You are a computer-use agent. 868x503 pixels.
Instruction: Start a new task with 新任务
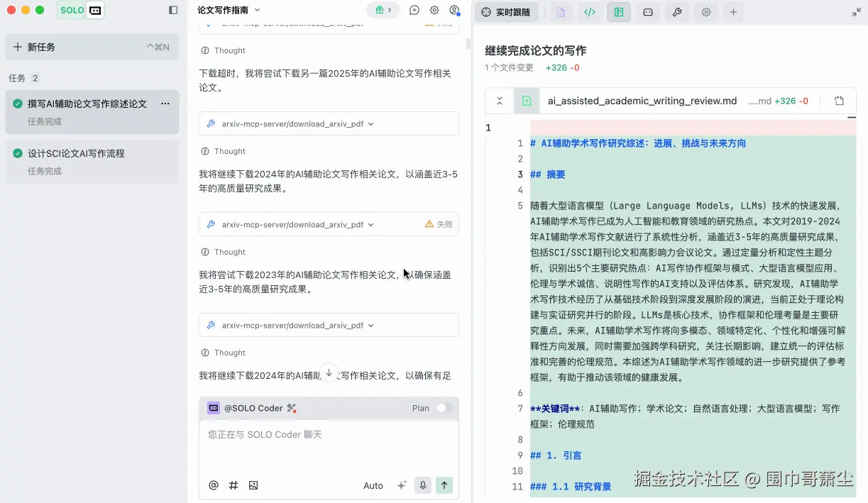tap(92, 47)
